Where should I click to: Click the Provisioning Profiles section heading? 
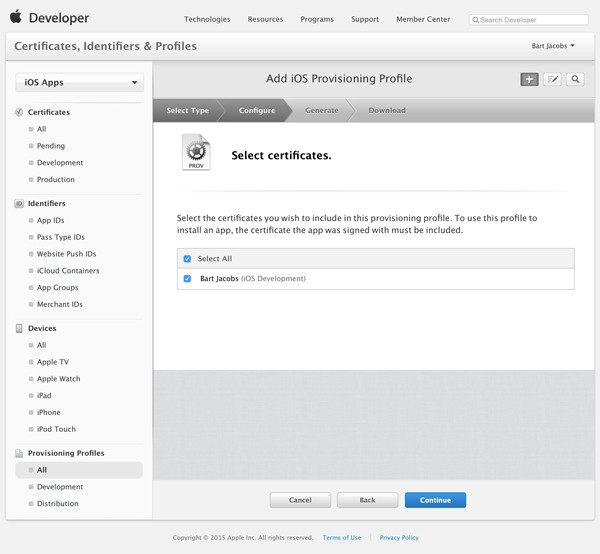pos(66,453)
